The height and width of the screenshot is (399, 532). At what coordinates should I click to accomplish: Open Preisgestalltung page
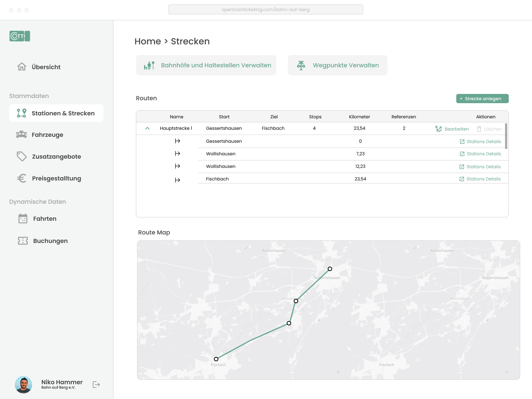pos(56,178)
